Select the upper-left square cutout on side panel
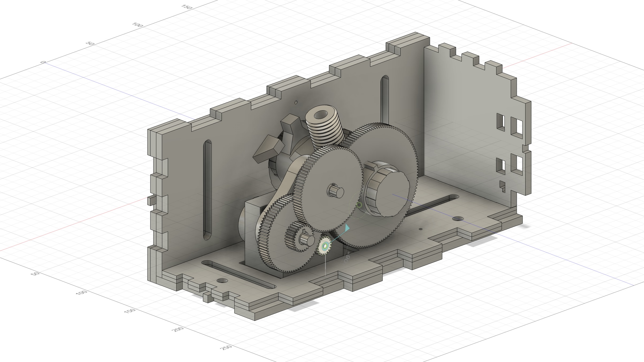The image size is (644, 362). click(500, 122)
